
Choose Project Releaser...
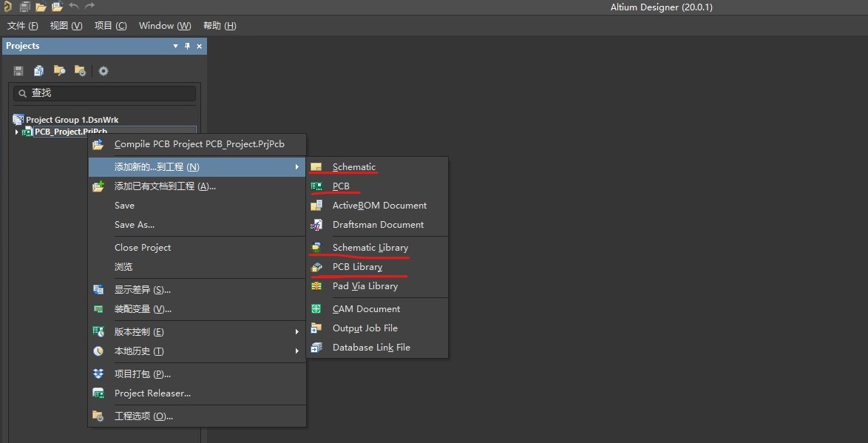(x=197, y=393)
